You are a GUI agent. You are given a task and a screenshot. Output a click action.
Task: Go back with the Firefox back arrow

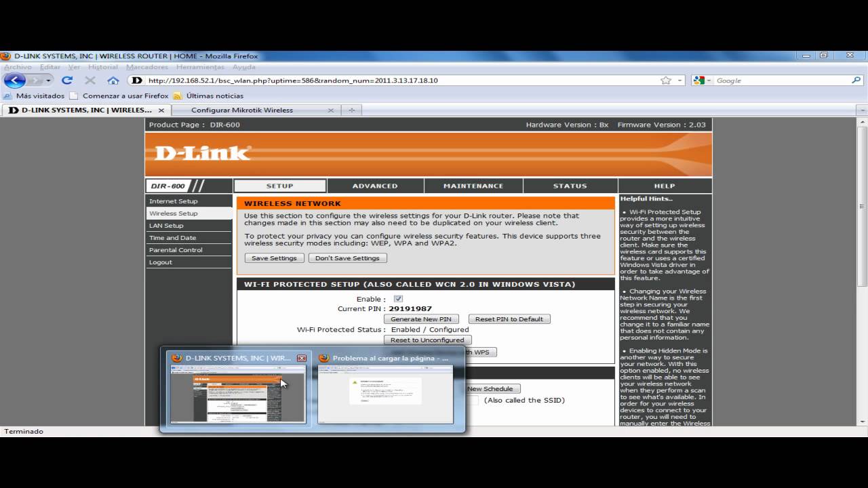pos(14,81)
